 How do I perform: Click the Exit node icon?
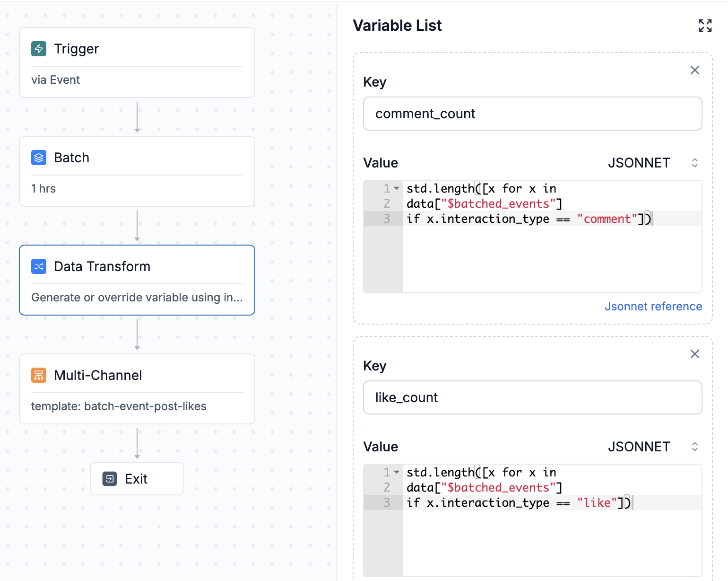click(110, 479)
